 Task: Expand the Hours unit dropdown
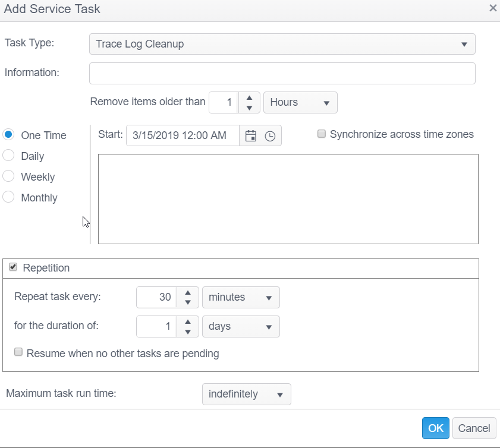pos(300,102)
